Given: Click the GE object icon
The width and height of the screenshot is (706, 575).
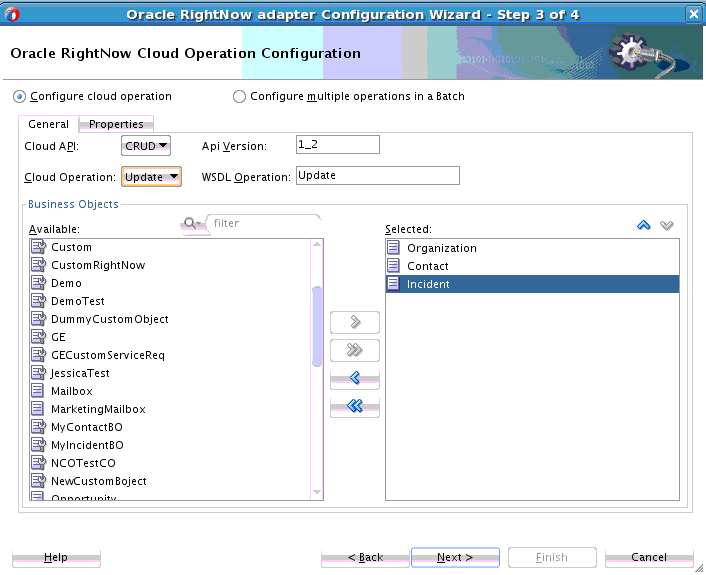Looking at the screenshot, I should point(38,337).
